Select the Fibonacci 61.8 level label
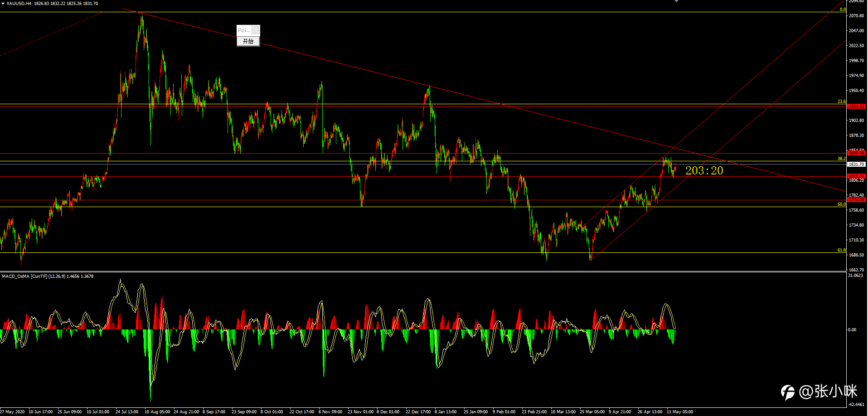This screenshot has width=868, height=416. (841, 250)
